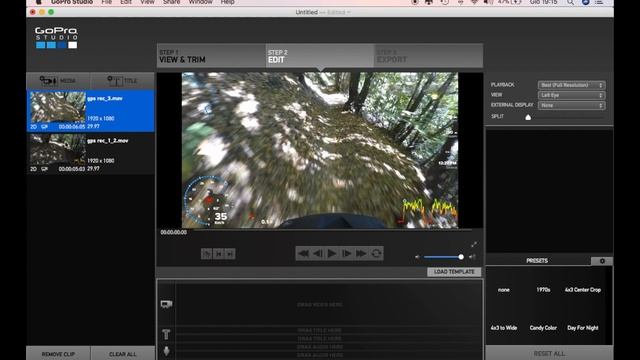Viewport: 640px width, 360px height.
Task: Open the Share menu
Action: [x=171, y=2]
